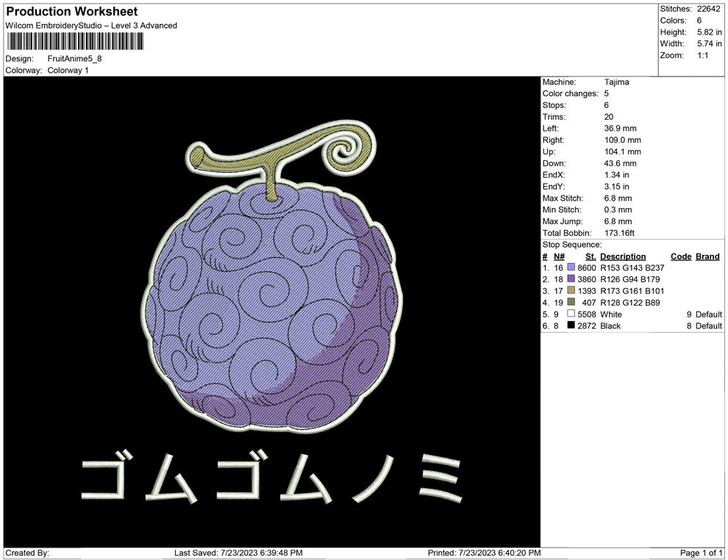Click the White thread swatch
This screenshot has height=560, width=728.
click(x=571, y=314)
